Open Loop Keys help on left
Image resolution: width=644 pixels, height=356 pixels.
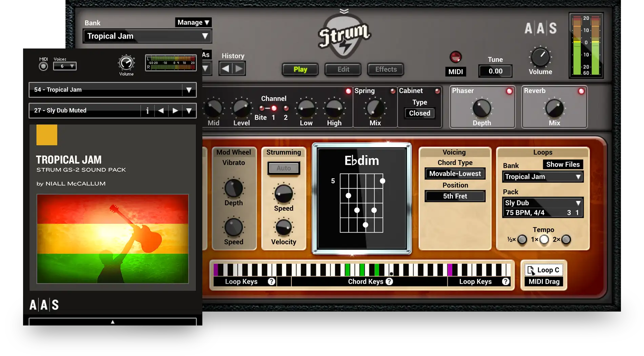pos(271,281)
